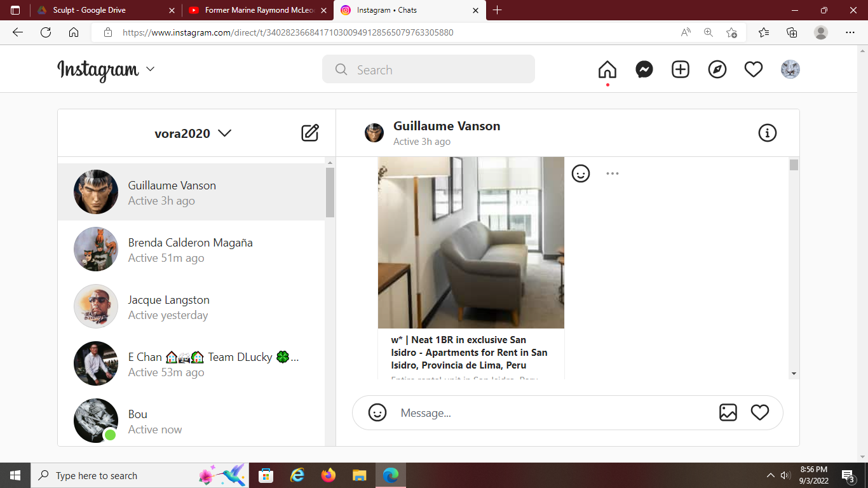Switch to Former Marine Raymond YouTube tab
The width and height of the screenshot is (868, 488).
(257, 10)
